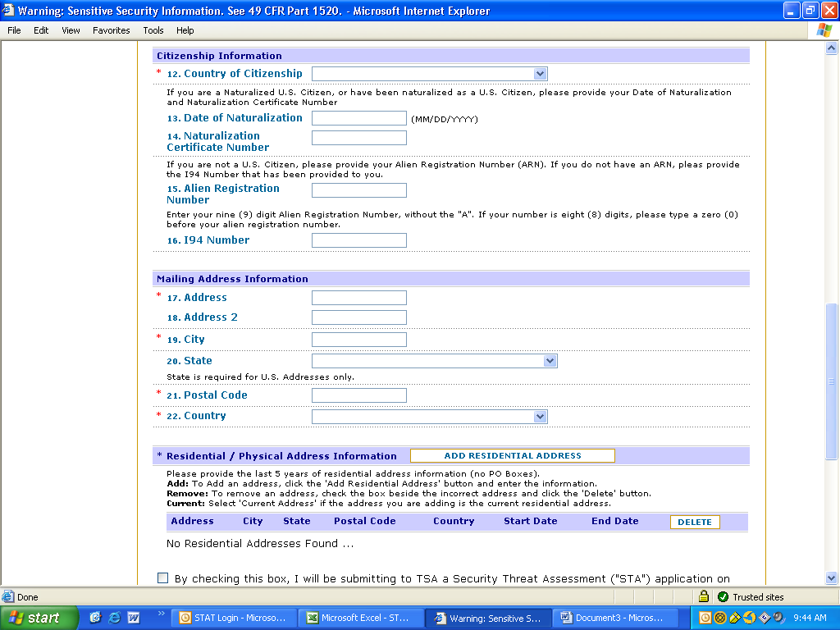Switch to STAT Login taskbar window

click(234, 618)
